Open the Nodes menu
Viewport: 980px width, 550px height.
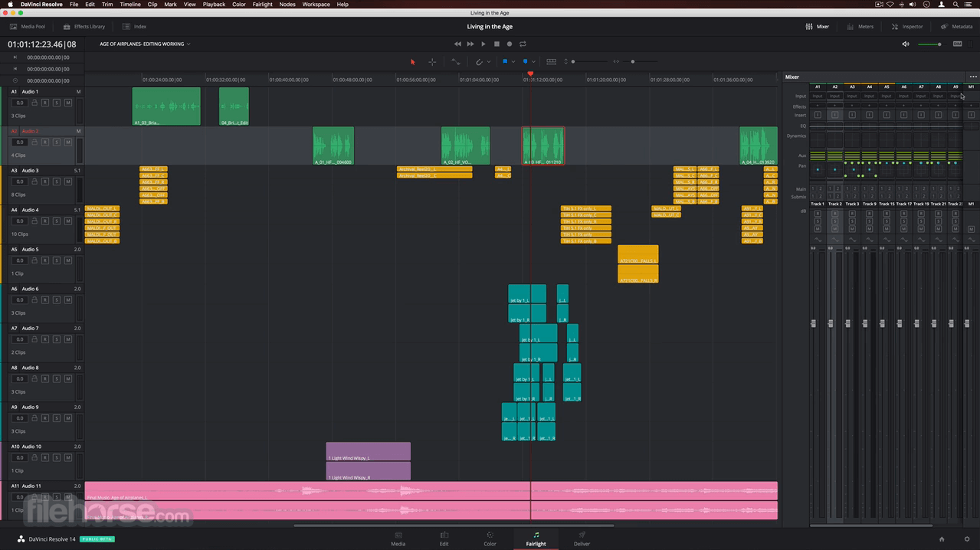point(287,5)
